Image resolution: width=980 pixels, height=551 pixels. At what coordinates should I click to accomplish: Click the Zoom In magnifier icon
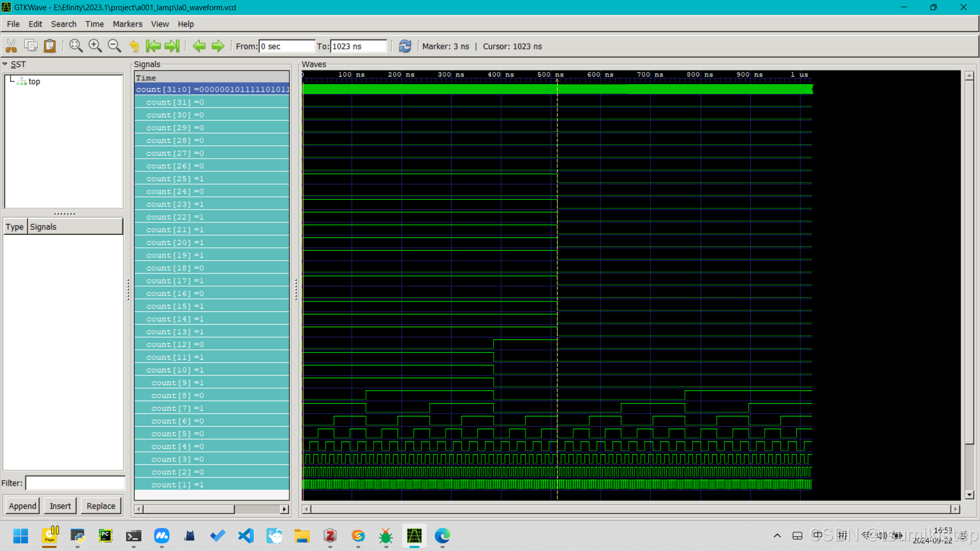tap(95, 46)
